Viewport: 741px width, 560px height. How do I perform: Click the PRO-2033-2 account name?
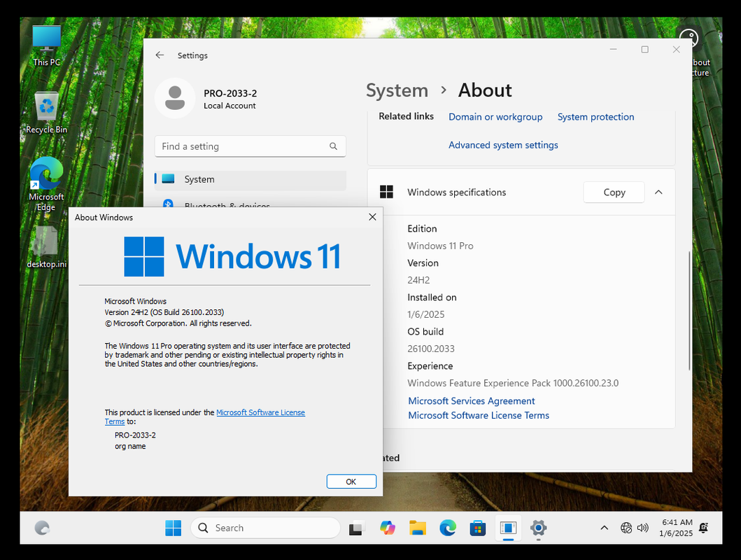(x=230, y=93)
